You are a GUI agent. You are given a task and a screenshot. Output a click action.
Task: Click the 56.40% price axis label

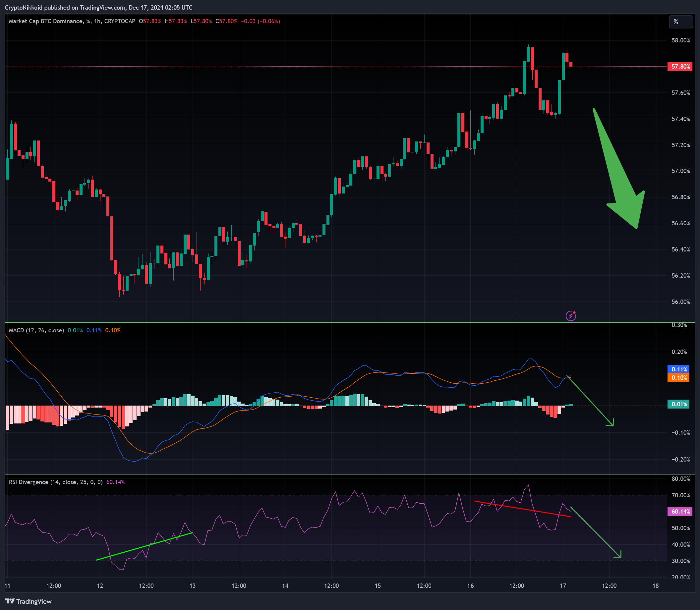tap(681, 250)
